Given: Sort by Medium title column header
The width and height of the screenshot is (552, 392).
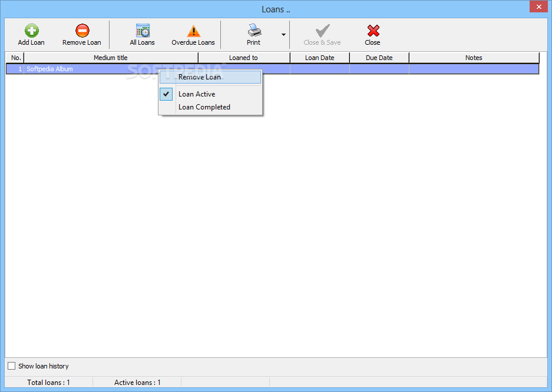Looking at the screenshot, I should click(x=111, y=58).
